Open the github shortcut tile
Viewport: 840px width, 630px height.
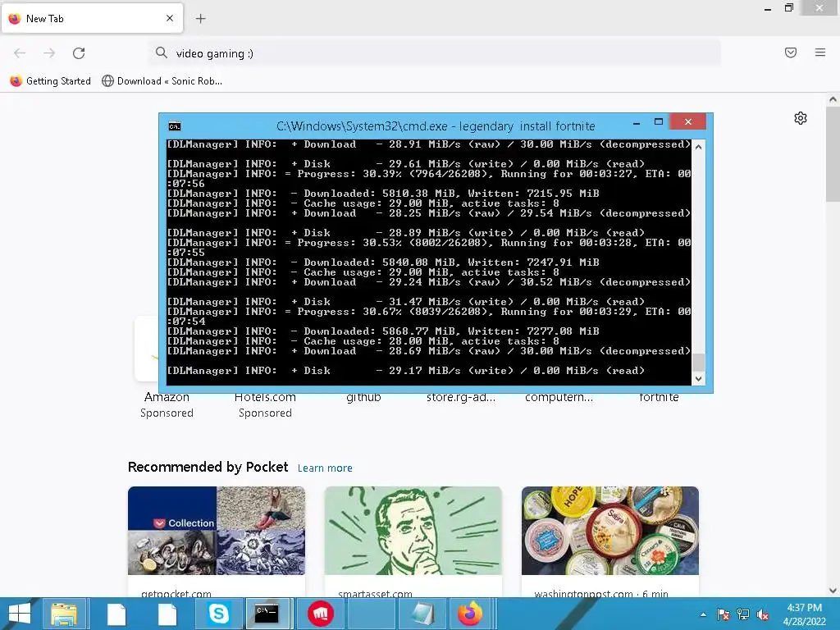[x=363, y=397]
